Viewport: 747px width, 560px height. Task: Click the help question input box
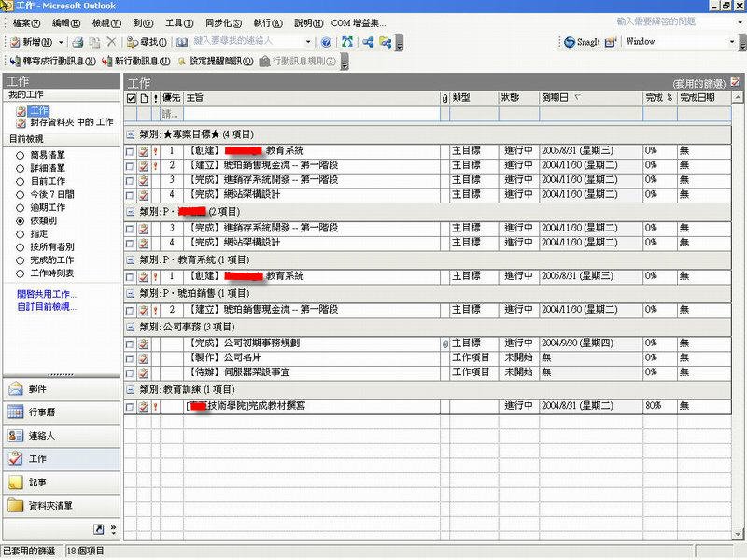pos(673,21)
